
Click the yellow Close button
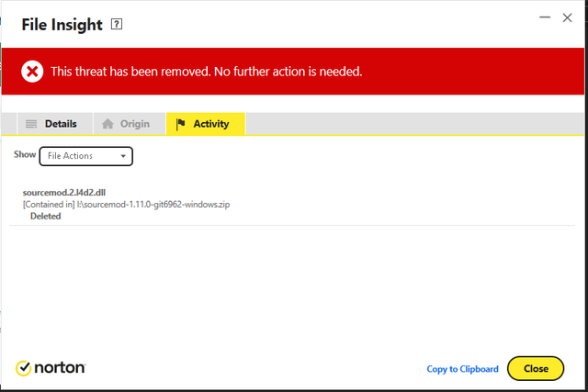coord(536,368)
